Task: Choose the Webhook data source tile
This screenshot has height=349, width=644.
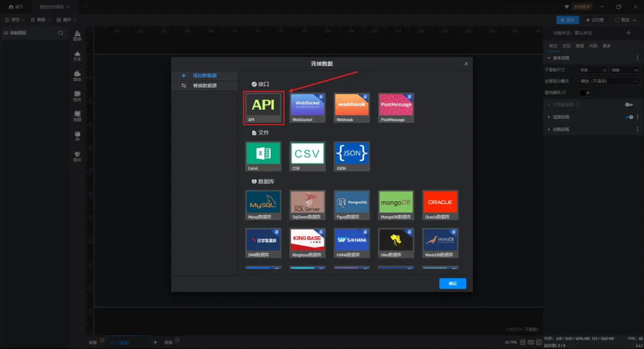Action: coord(352,108)
